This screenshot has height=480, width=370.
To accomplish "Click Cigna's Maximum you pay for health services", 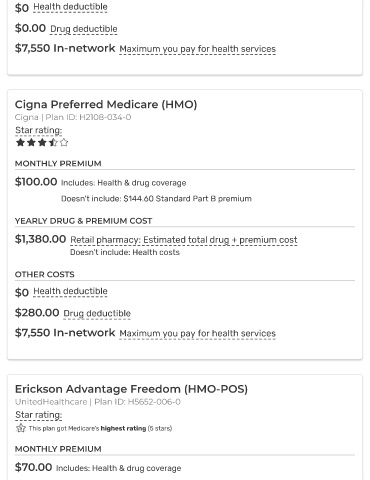I will point(198,334).
